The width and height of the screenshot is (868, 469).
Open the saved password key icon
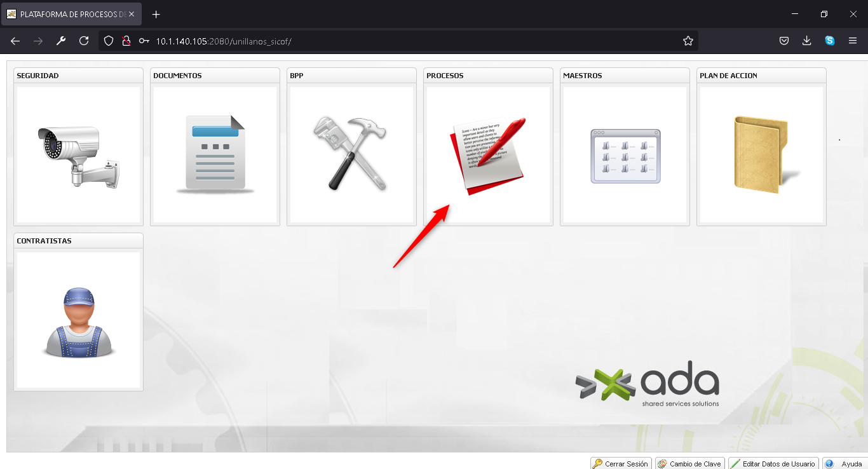coord(144,41)
